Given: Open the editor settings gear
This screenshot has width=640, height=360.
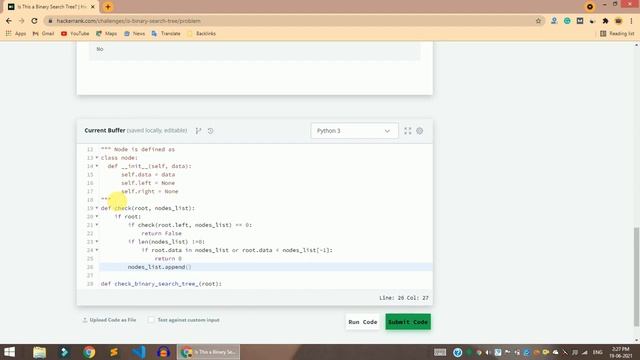Looking at the screenshot, I should click(420, 131).
